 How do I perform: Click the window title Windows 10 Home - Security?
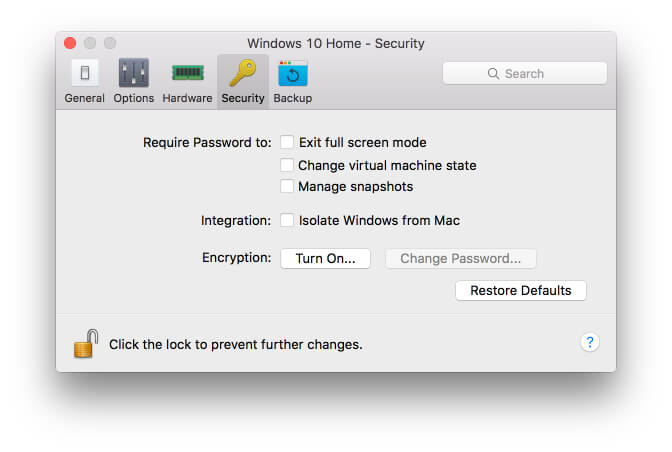coord(336,43)
